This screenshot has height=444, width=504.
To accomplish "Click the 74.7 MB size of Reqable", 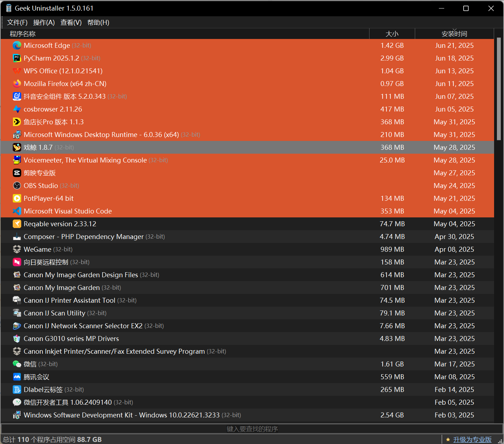I will click(x=392, y=224).
